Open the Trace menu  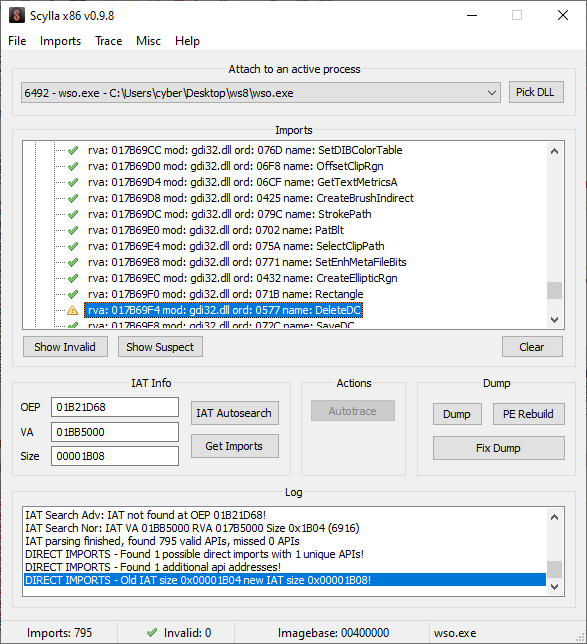[x=109, y=41]
